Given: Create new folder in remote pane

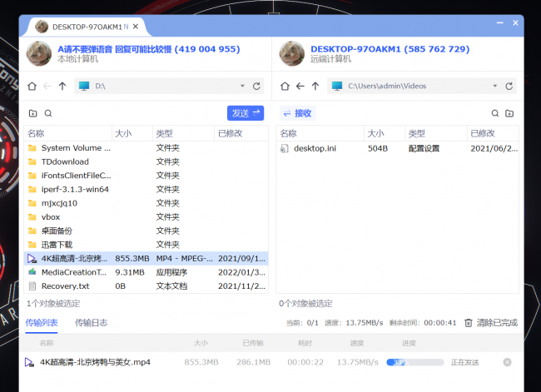Looking at the screenshot, I should click(509, 113).
